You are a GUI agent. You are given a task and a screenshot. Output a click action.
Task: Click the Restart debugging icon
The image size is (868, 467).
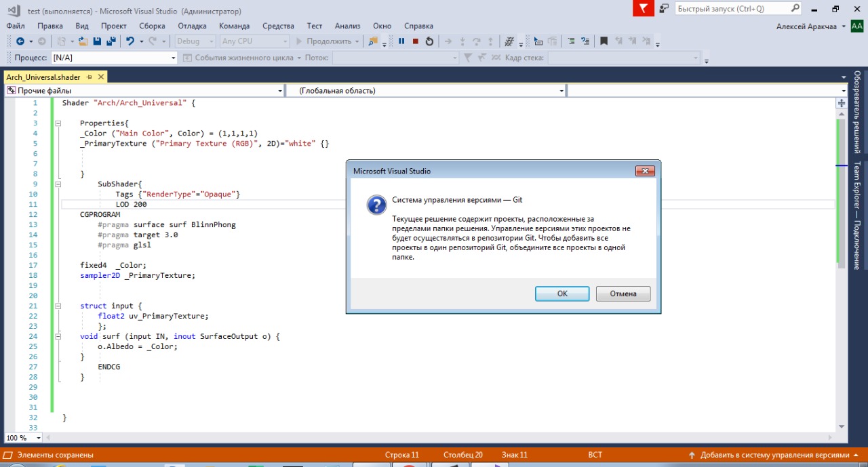click(429, 41)
